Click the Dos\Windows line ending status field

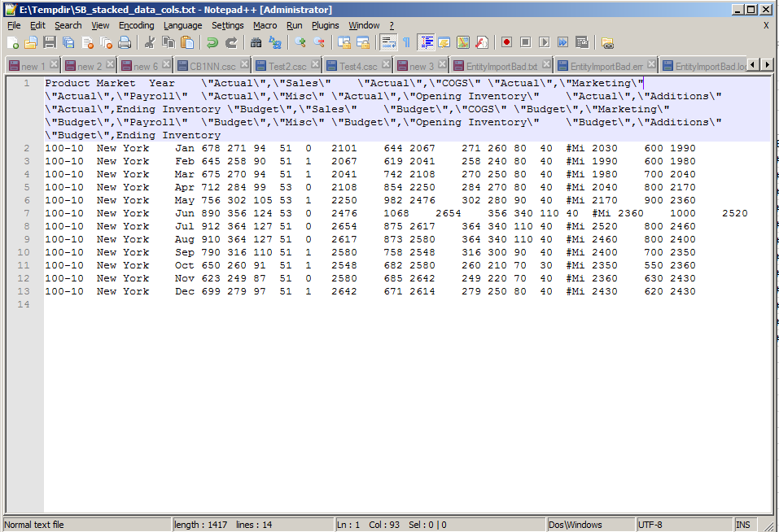[x=591, y=525]
